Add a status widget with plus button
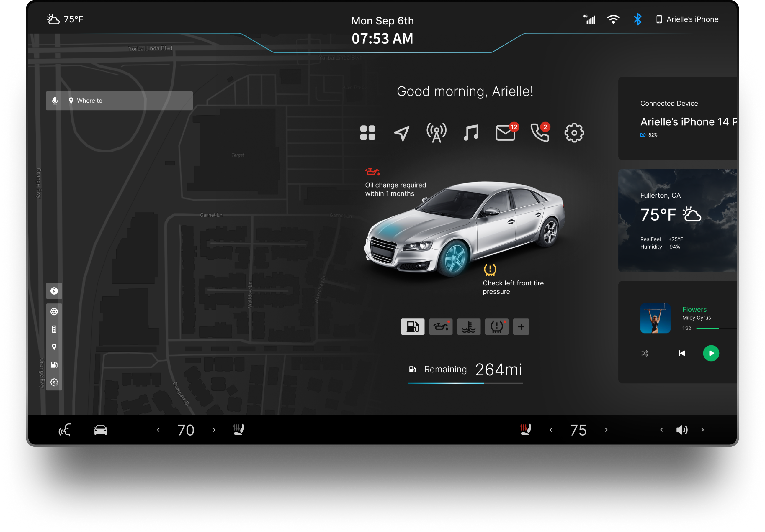The width and height of the screenshot is (765, 532). click(x=521, y=326)
